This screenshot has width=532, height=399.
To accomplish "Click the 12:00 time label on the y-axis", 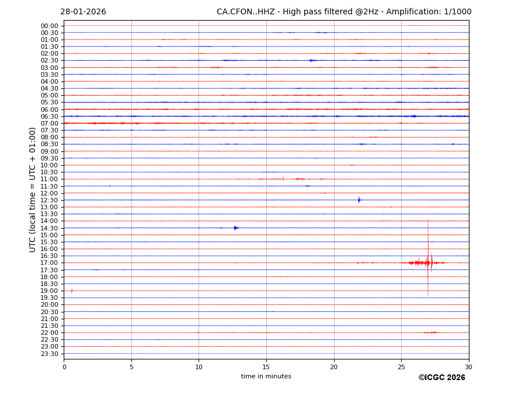I will click(x=49, y=193).
